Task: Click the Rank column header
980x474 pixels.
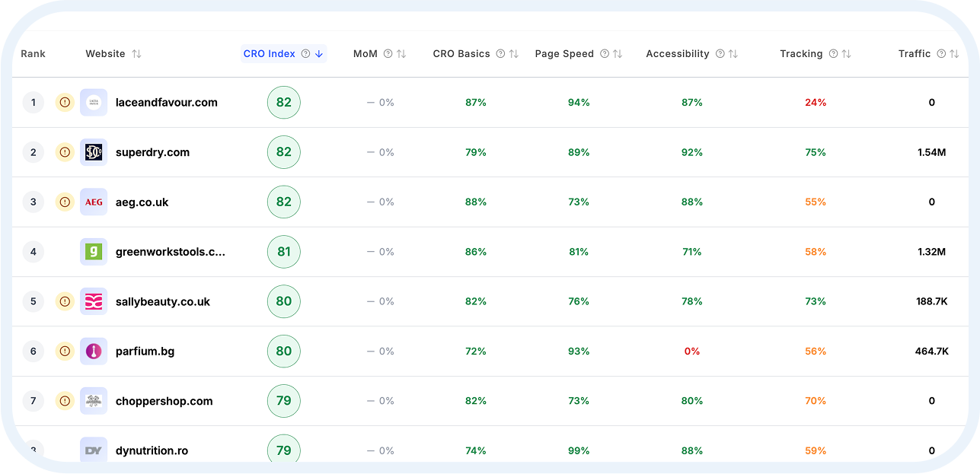Action: point(33,53)
